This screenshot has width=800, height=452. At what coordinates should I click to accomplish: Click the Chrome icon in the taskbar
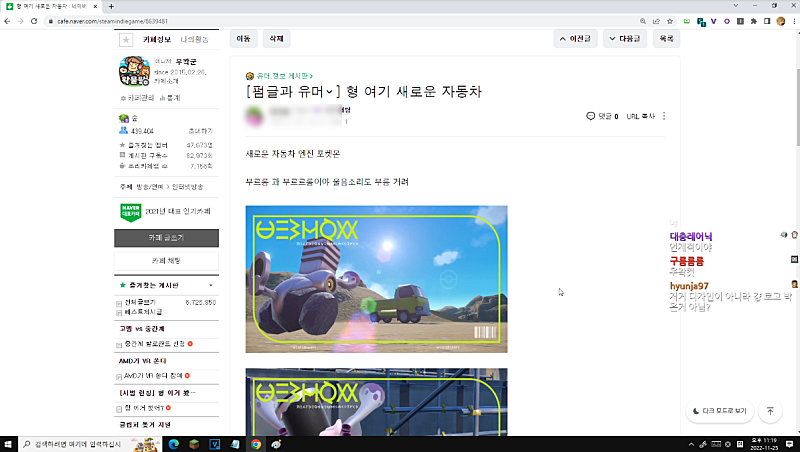[256, 444]
